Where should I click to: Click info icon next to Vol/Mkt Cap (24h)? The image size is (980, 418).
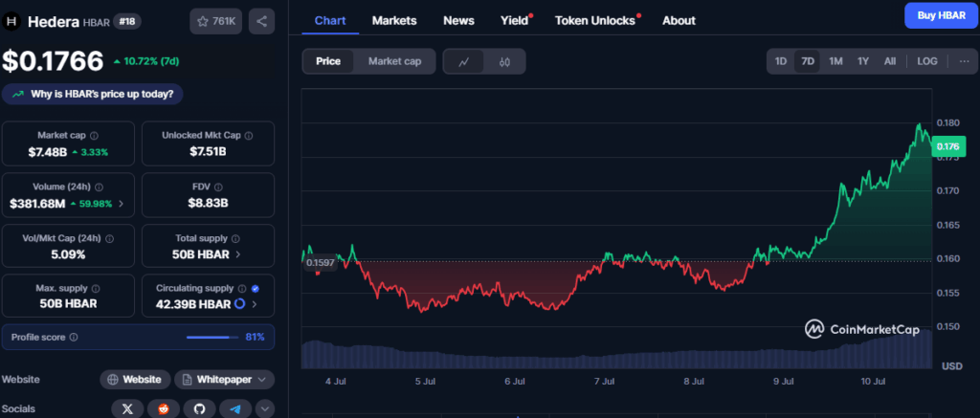(x=110, y=239)
